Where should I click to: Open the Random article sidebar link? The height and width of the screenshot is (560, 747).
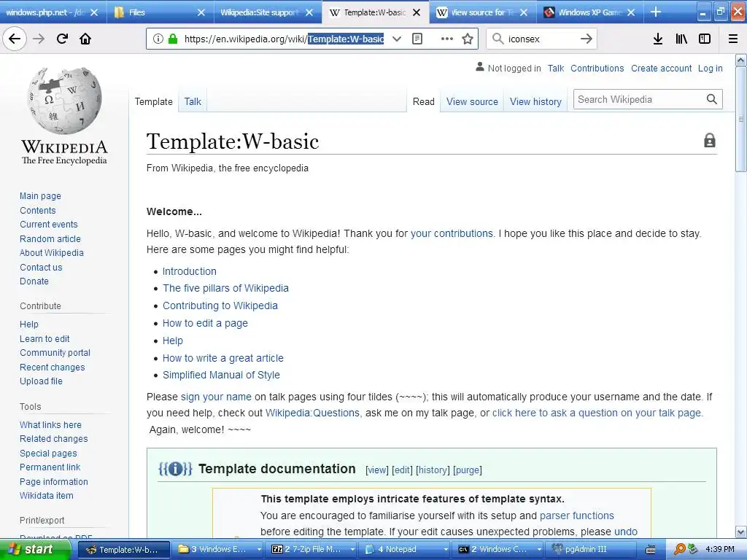pos(50,238)
